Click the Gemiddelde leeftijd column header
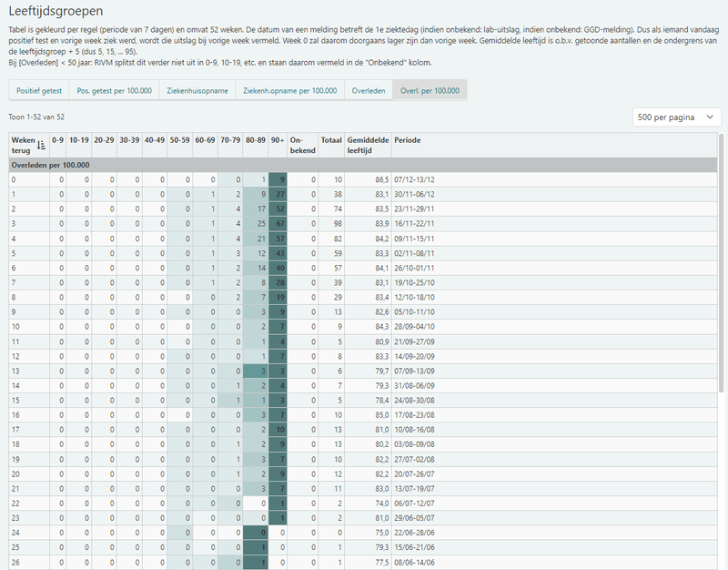Viewport: 728px width, 570px height. tap(368, 146)
